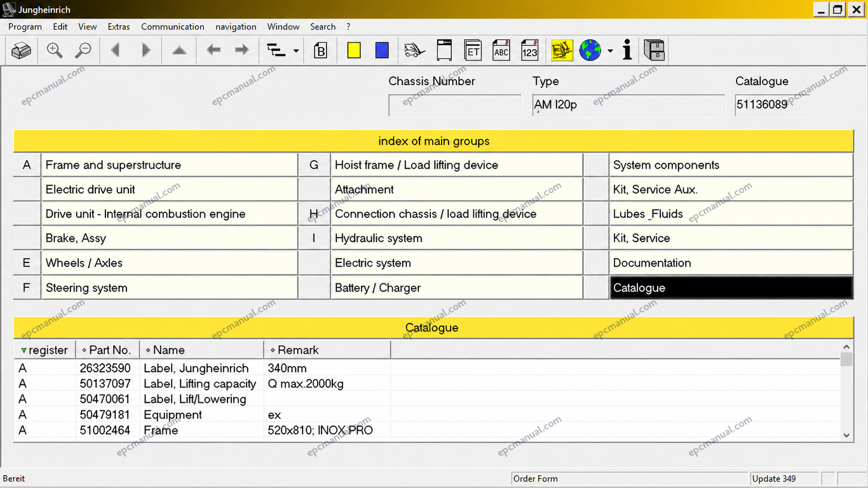Click the printer icon in toolbar
The width and height of the screenshot is (868, 488).
(x=21, y=50)
